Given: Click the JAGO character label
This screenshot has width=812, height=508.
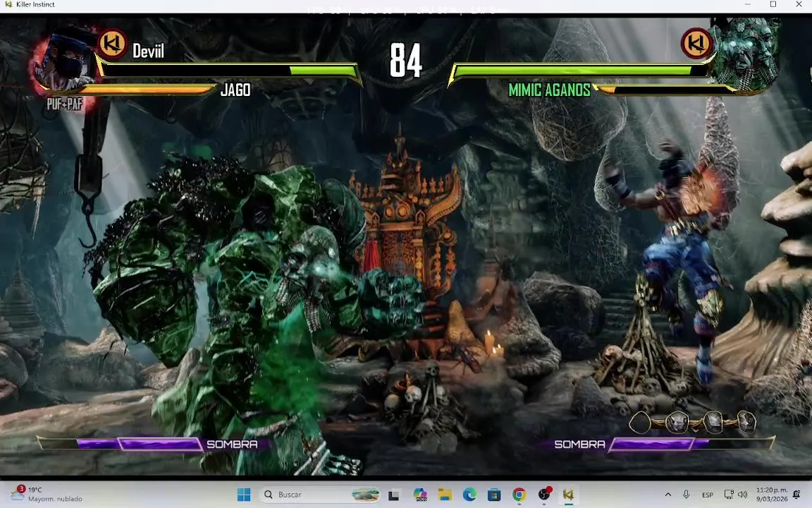Looking at the screenshot, I should pos(235,90).
